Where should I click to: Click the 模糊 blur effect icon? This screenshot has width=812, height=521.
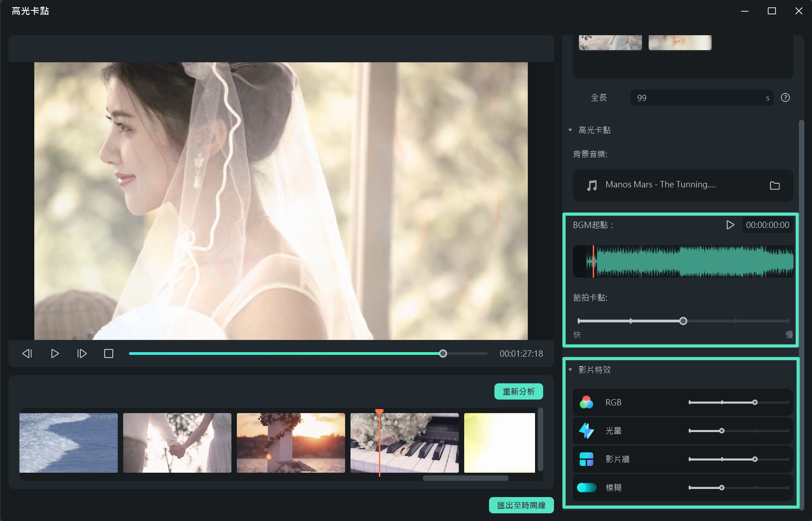pos(586,488)
